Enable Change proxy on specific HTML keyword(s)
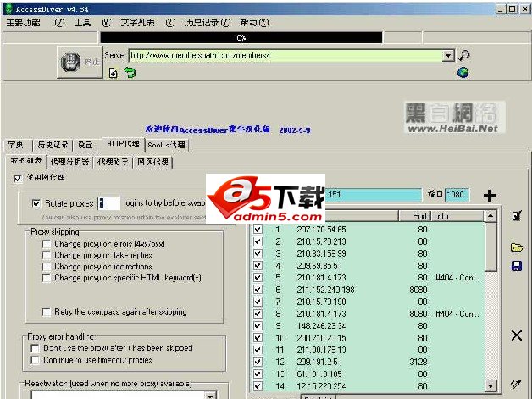 (46, 278)
